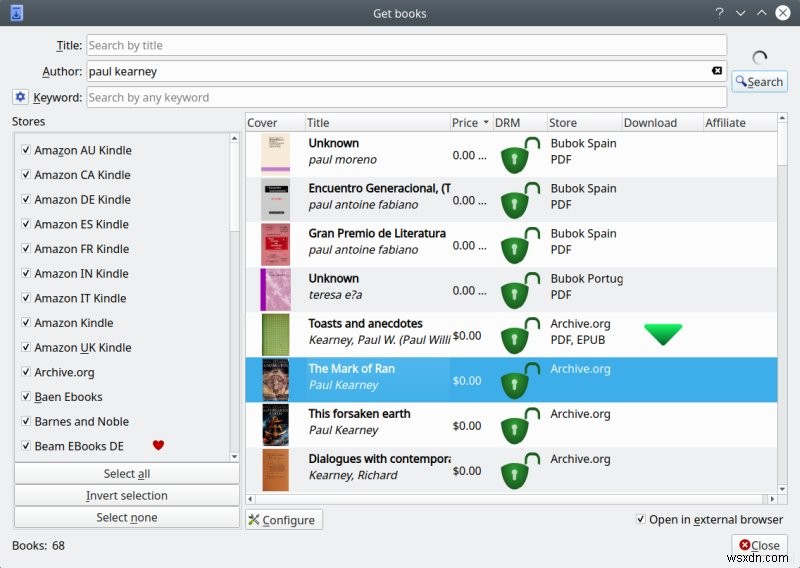800x568 pixels.
Task: Uncheck the Amazon CA Kindle store
Action: click(26, 174)
